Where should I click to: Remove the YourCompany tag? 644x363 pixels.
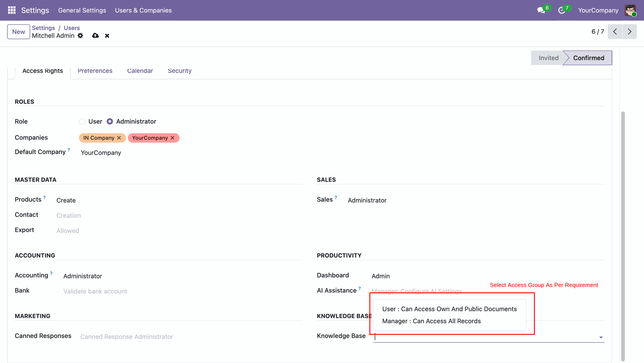coord(172,138)
